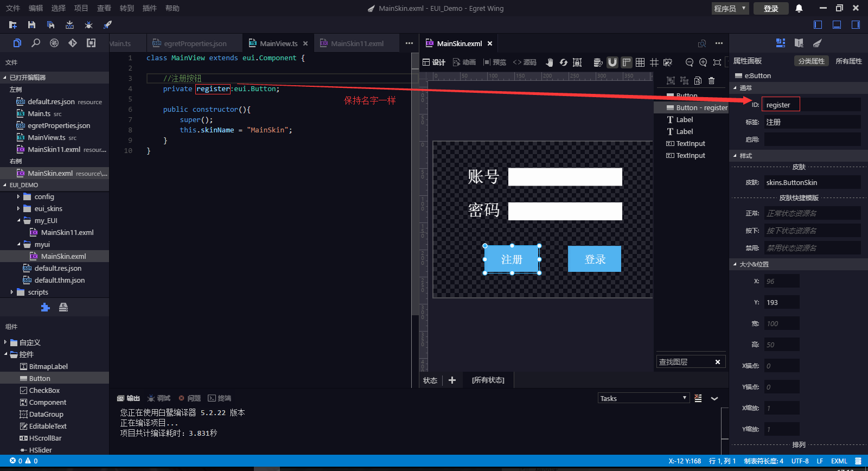The image size is (868, 471).
Task: Click the 登录 login button in the title bar
Action: [771, 8]
